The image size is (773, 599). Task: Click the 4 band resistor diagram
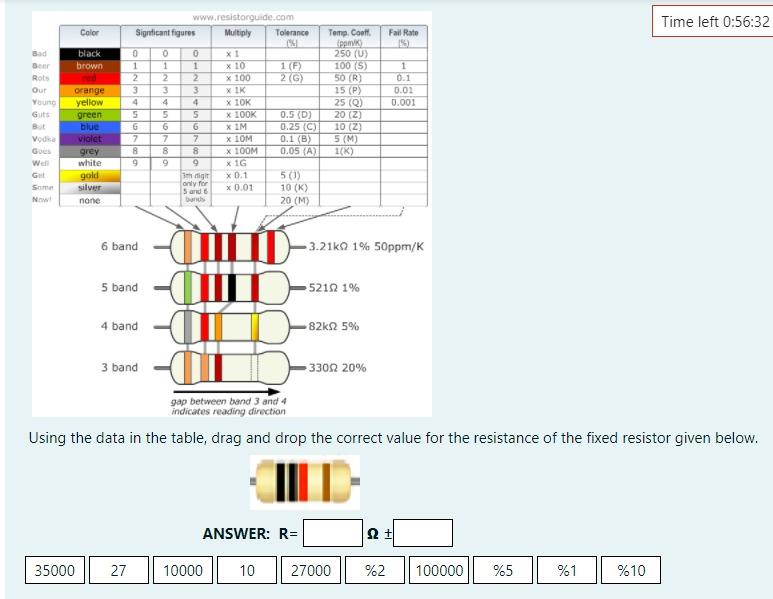[230, 326]
